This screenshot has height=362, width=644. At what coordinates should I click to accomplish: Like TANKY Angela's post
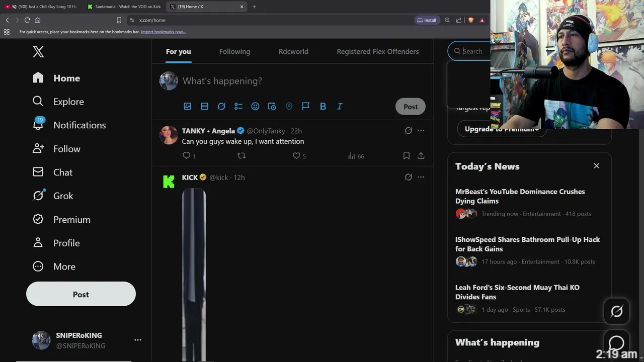(x=299, y=156)
